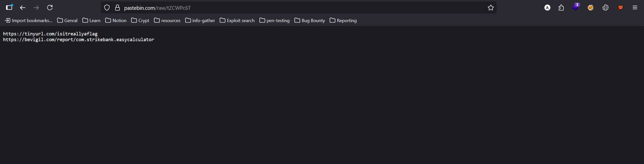Open the Firefox account menu
Screen dimensions: 644x164
click(x=547, y=8)
